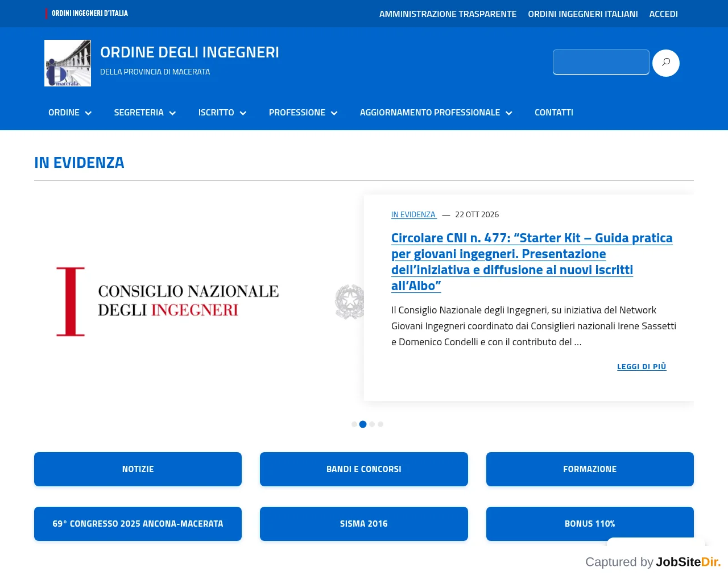Click the LEGGI DI PIÙ link

click(x=642, y=367)
